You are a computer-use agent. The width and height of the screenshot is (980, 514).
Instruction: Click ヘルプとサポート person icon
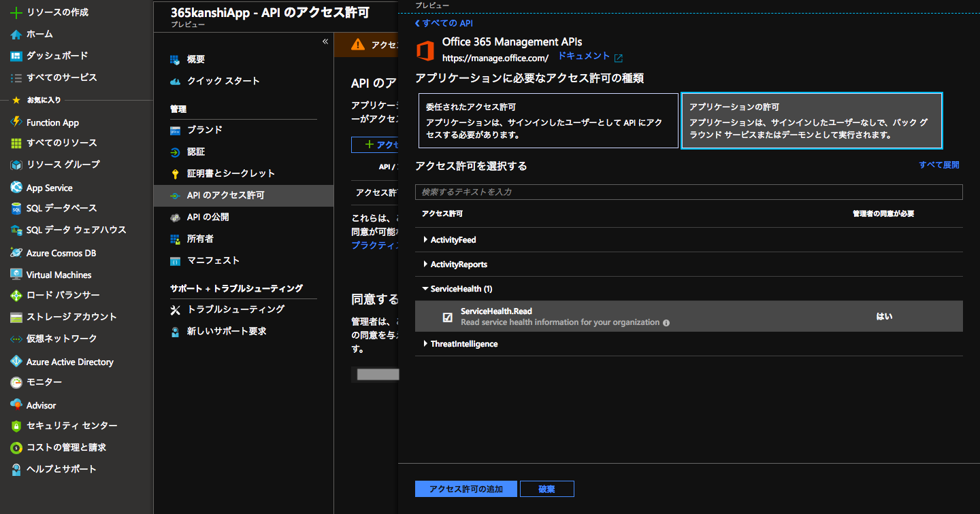[x=16, y=469]
